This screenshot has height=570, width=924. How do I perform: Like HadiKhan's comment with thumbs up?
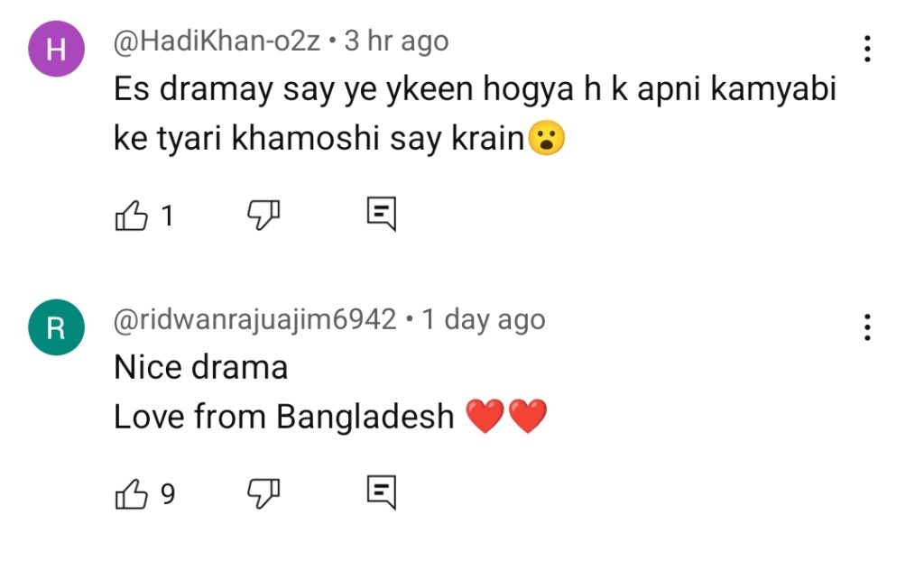click(132, 215)
